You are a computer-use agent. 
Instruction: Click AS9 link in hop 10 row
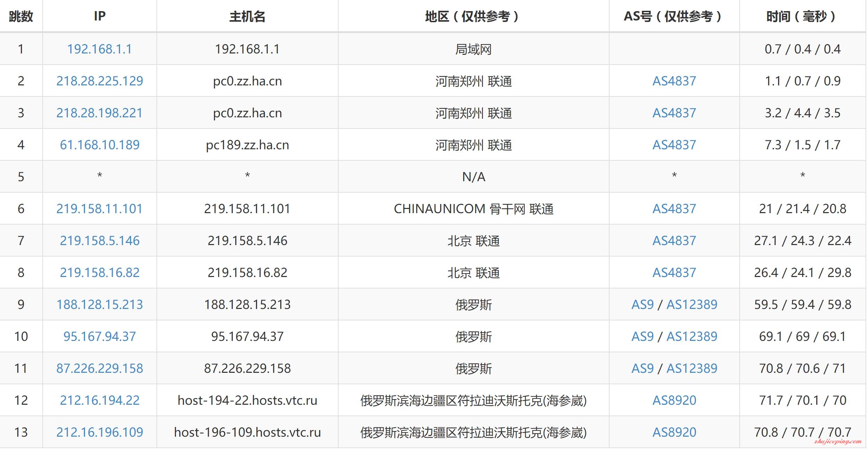click(x=643, y=336)
